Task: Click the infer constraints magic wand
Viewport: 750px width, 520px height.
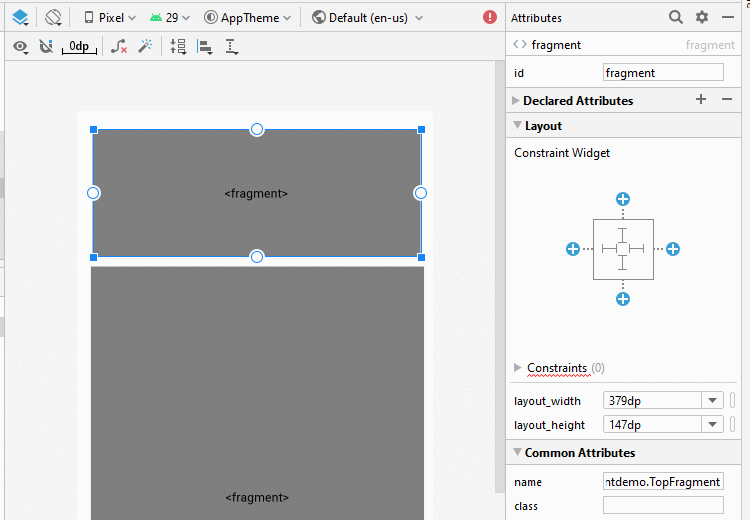Action: point(145,46)
